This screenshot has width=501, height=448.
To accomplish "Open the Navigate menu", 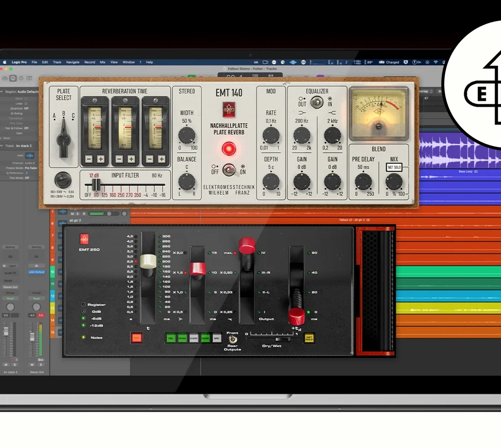I will coord(73,62).
